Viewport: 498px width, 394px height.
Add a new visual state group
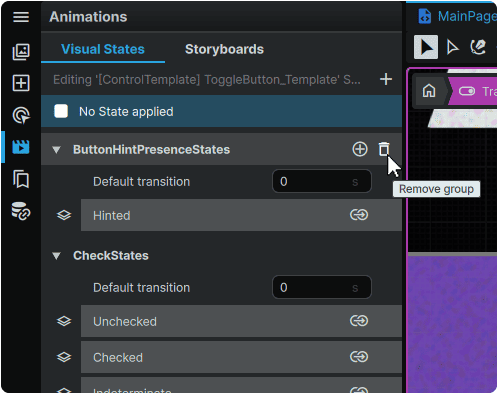point(386,79)
